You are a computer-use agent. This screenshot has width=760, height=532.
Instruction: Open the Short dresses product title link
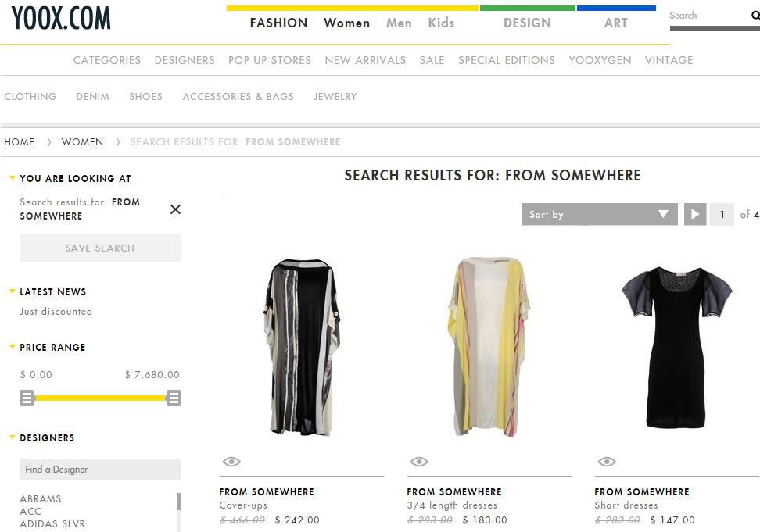tap(626, 505)
